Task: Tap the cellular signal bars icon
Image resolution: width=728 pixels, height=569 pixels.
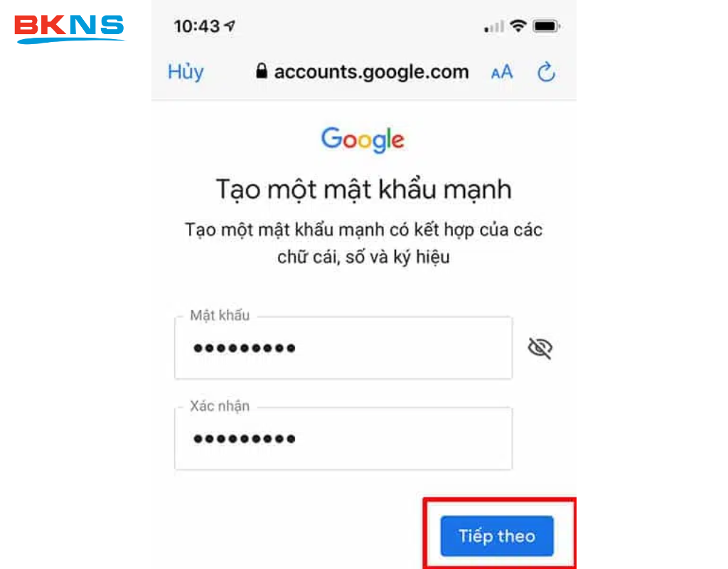Action: (x=494, y=26)
